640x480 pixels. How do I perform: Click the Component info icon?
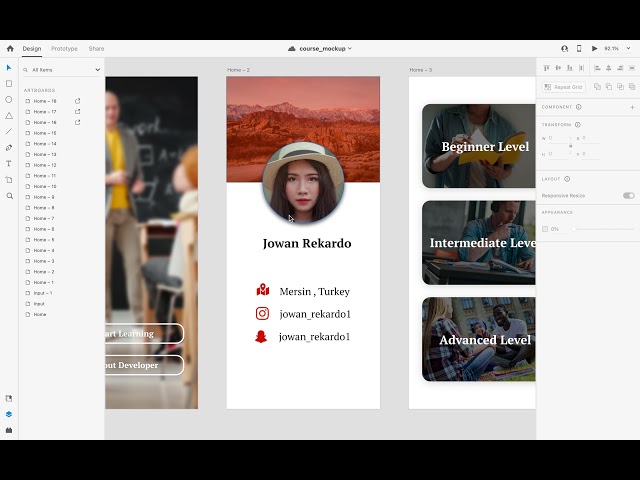pos(579,107)
